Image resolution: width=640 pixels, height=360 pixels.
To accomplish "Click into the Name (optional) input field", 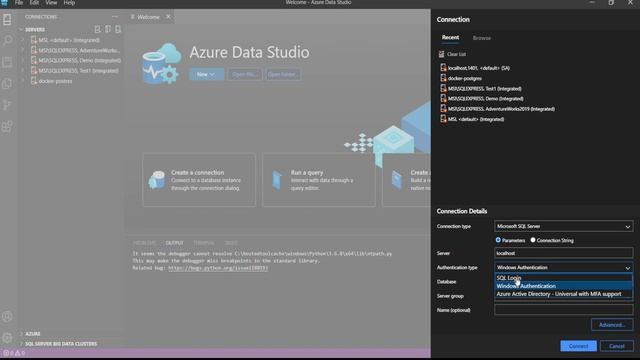I will (x=563, y=310).
